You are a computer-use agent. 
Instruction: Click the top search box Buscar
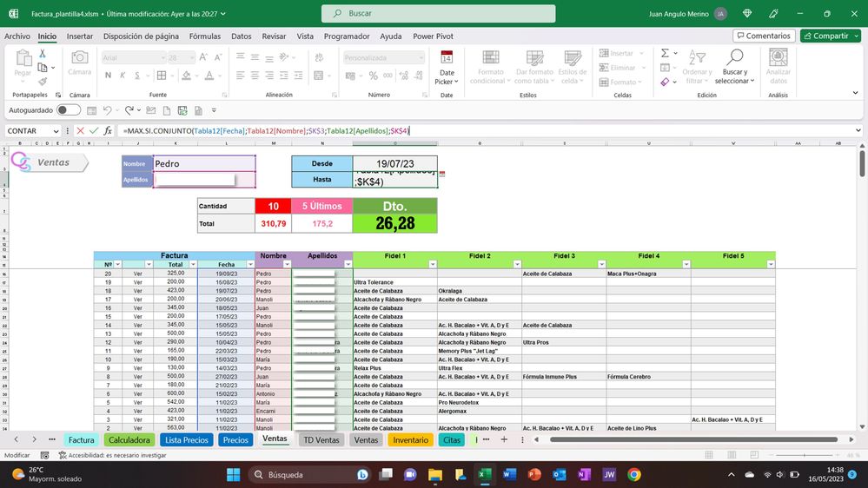tap(438, 14)
